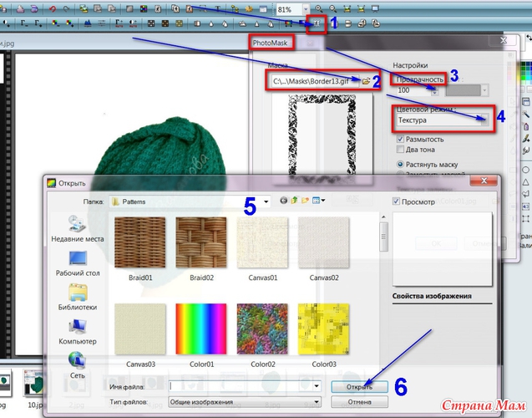The width and height of the screenshot is (532, 418).
Task: Click the Print icon in top toolbar
Action: pyautogui.click(x=20, y=9)
